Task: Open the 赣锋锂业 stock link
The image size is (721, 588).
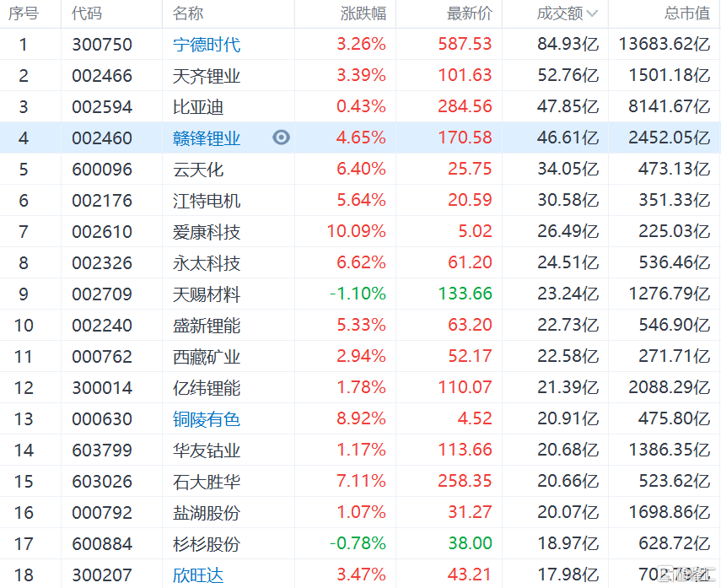Action: [x=207, y=138]
